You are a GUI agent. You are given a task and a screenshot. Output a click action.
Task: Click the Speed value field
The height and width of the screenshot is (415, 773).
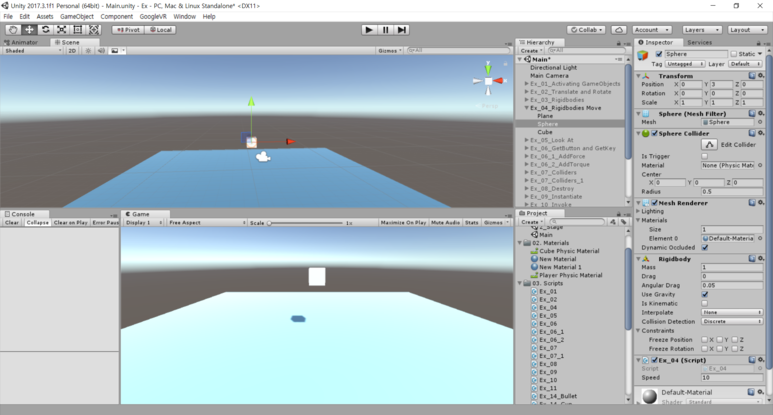click(732, 378)
